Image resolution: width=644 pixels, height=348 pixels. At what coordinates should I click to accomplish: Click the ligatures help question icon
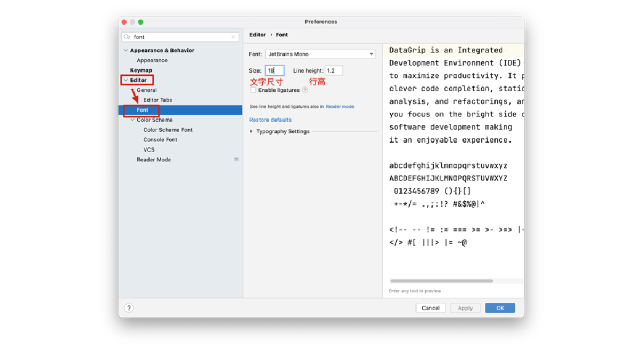305,90
